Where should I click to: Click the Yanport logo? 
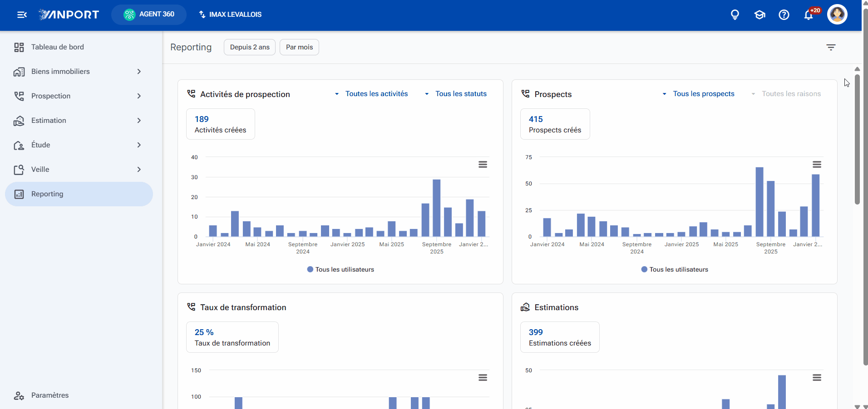69,15
